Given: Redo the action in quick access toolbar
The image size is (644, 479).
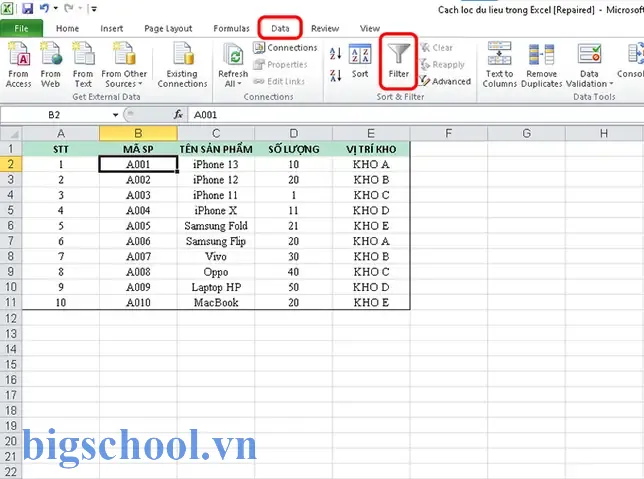Looking at the screenshot, I should point(68,8).
